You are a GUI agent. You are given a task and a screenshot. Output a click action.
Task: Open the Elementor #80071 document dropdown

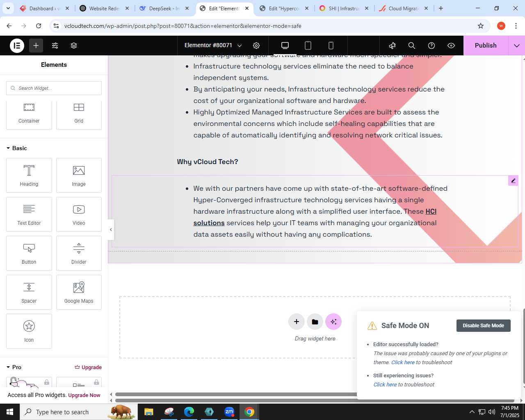coord(213,46)
